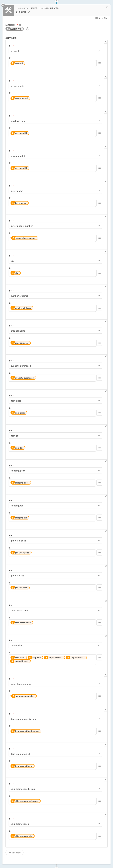
Task: Select the ship-address-1 pill
Action: click(54, 657)
